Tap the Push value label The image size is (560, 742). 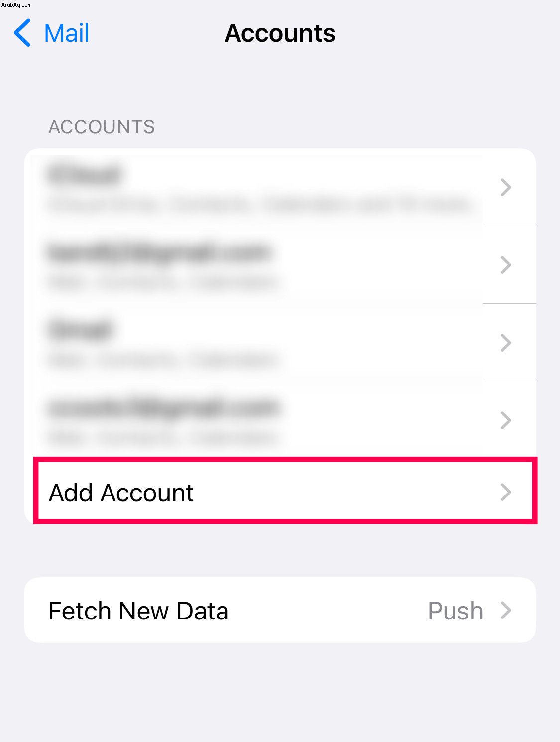(455, 611)
